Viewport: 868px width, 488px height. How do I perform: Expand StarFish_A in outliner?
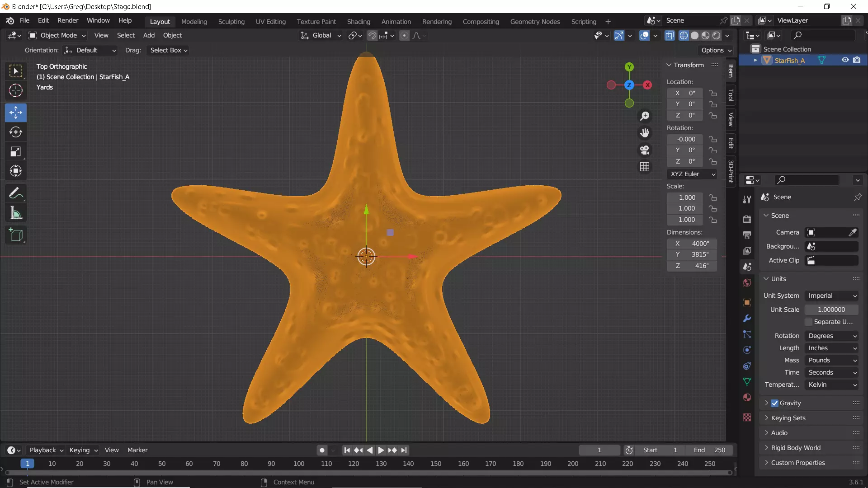pos(755,60)
